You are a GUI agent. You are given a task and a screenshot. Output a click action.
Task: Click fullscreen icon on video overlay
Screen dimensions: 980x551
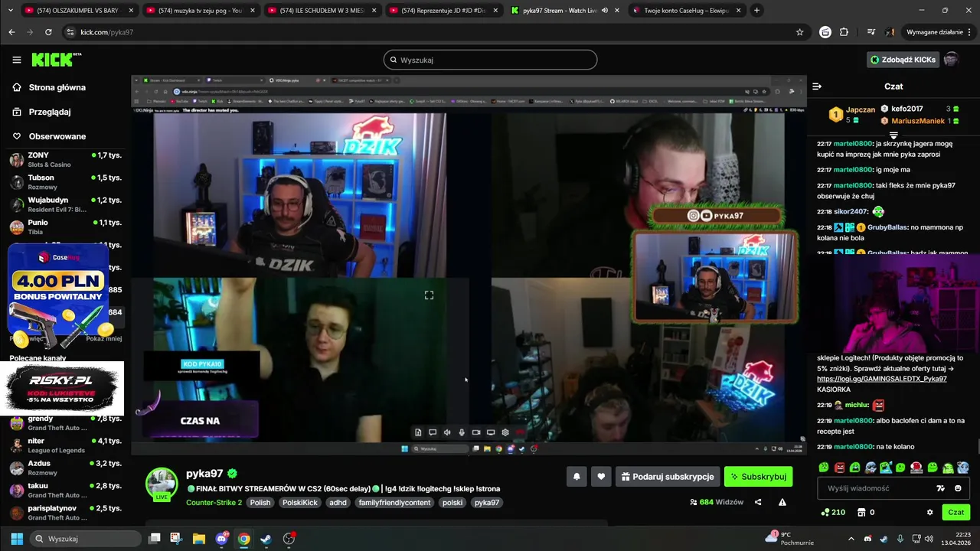pyautogui.click(x=429, y=295)
